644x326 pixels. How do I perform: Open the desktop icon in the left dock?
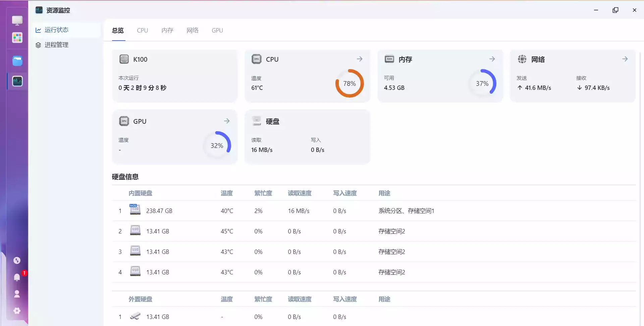tap(17, 20)
